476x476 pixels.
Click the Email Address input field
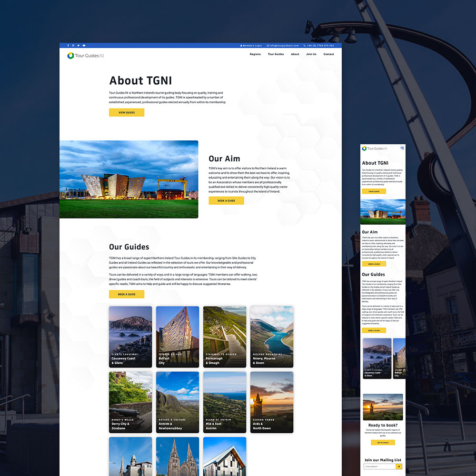click(379, 466)
